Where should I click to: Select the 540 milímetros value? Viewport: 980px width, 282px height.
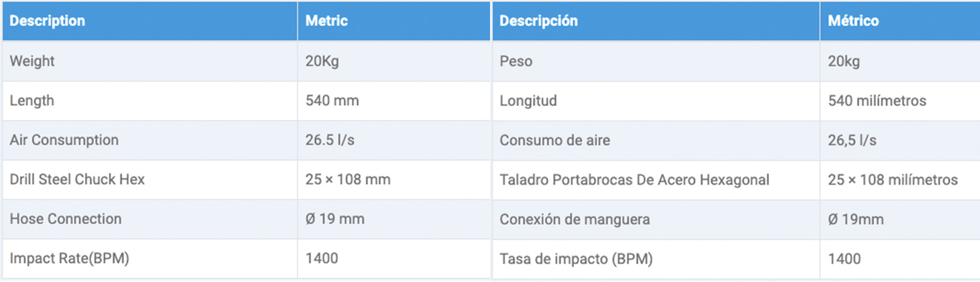tap(877, 101)
